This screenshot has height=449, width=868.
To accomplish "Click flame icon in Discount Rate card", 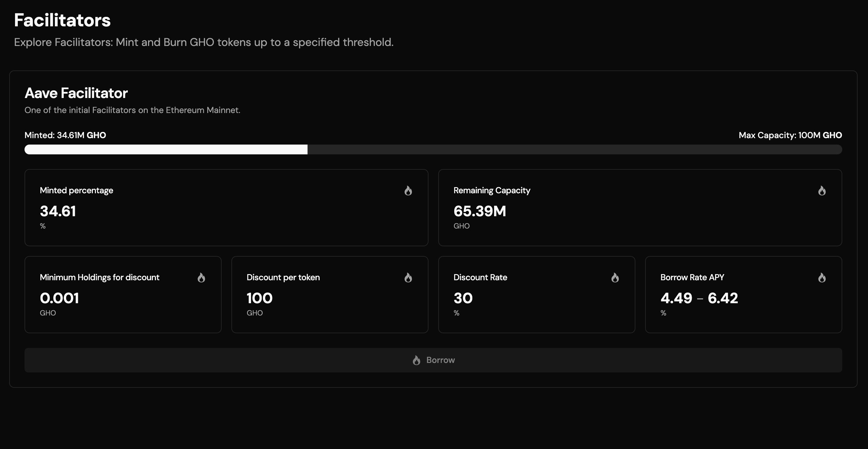I will coord(615,277).
